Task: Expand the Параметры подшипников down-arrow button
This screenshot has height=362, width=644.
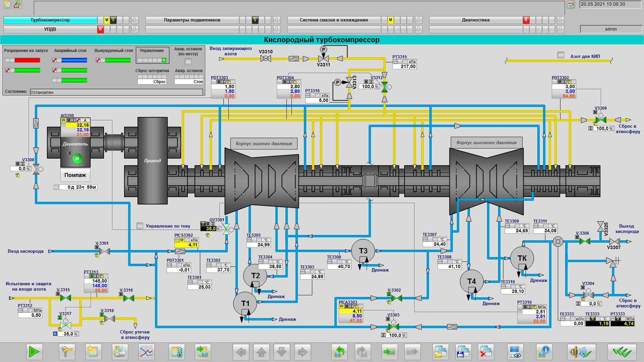Action: click(x=277, y=20)
